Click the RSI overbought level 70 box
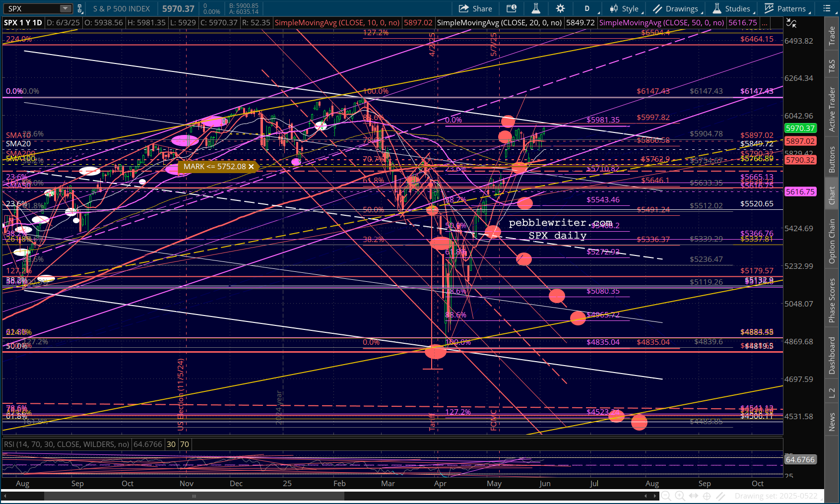 [185, 444]
